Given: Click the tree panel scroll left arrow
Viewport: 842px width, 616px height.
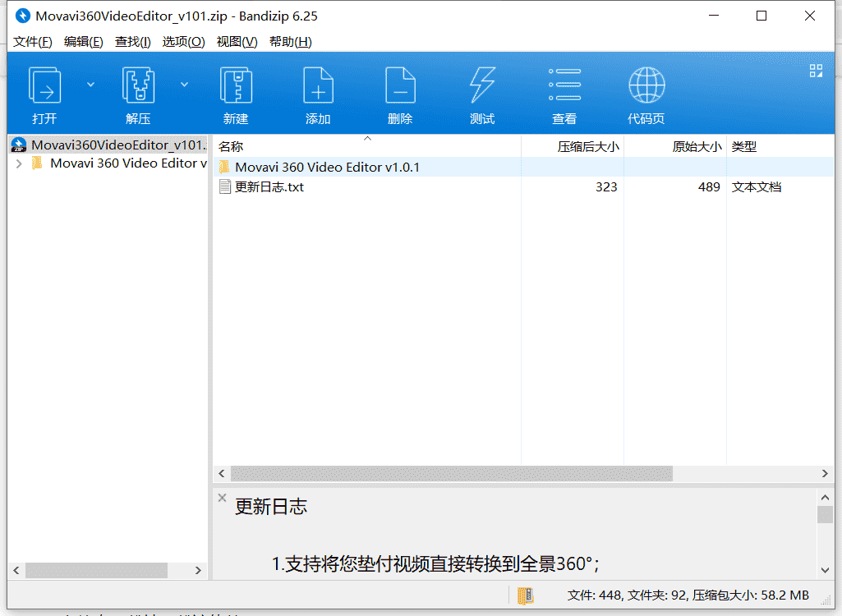Looking at the screenshot, I should (16, 570).
